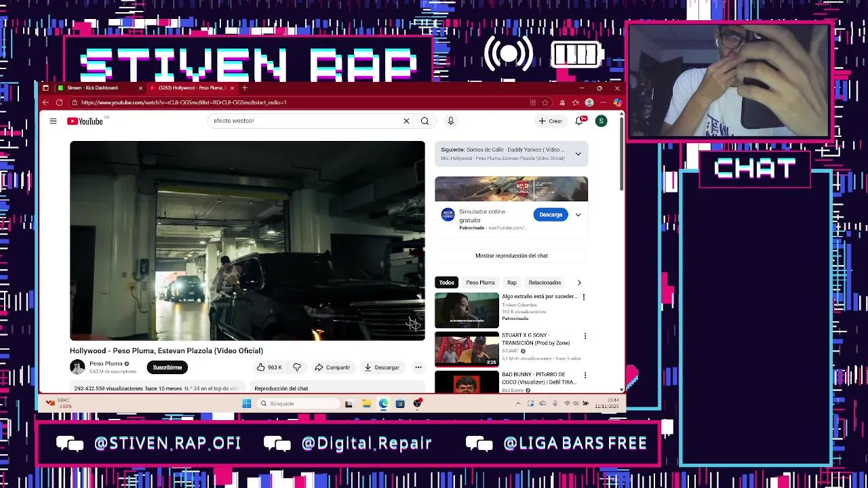Open tab actions menu at tab strip start
This screenshot has width=868, height=488.
point(45,87)
